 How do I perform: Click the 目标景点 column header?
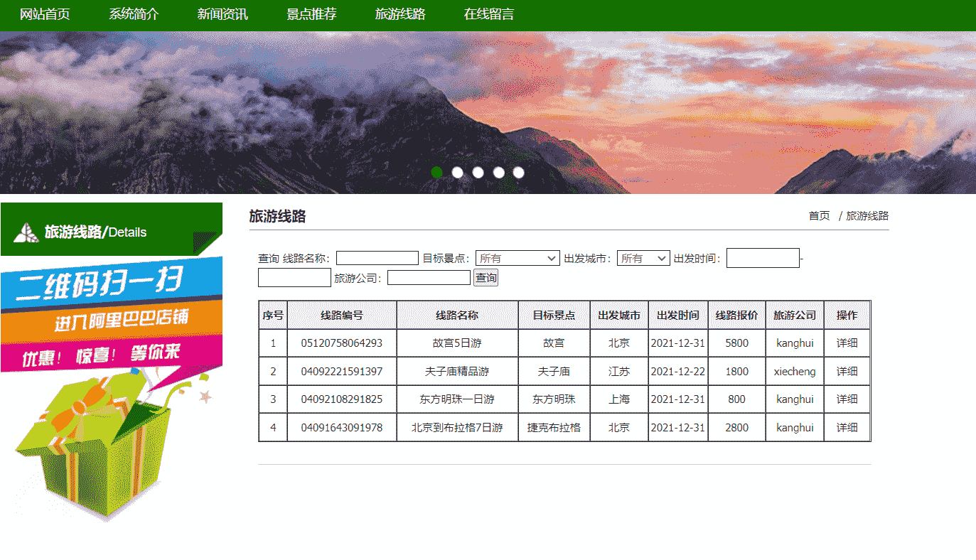click(x=554, y=316)
